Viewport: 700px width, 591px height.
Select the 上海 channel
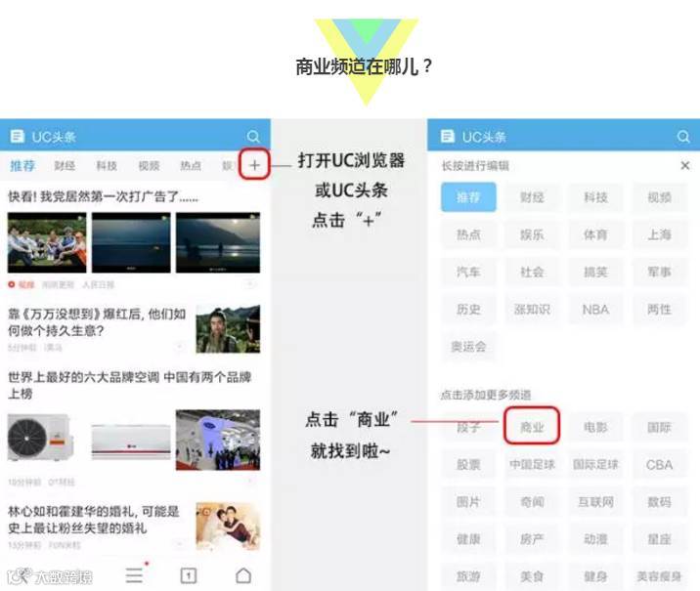[x=659, y=234]
